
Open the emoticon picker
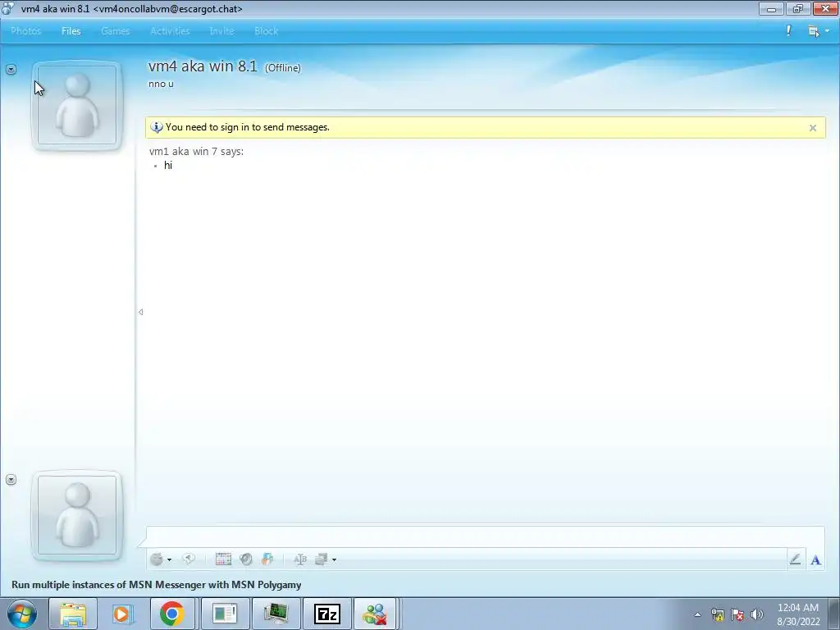tap(157, 559)
